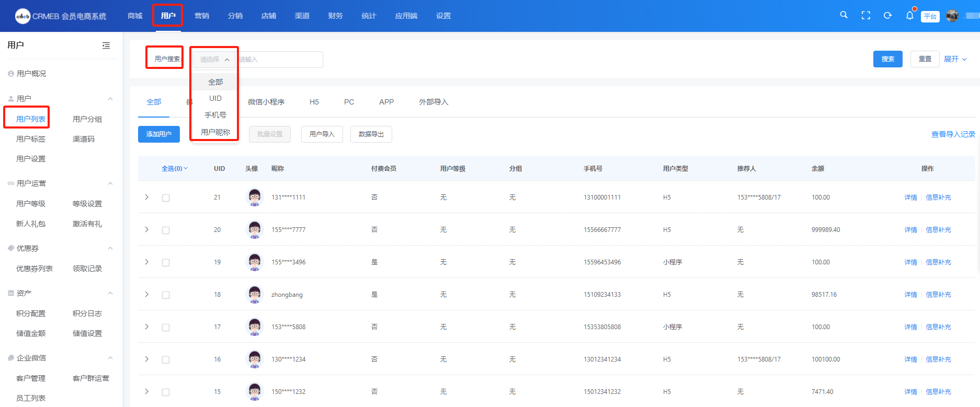Open the notifications bell
Image resolution: width=980 pixels, height=407 pixels.
pyautogui.click(x=909, y=16)
